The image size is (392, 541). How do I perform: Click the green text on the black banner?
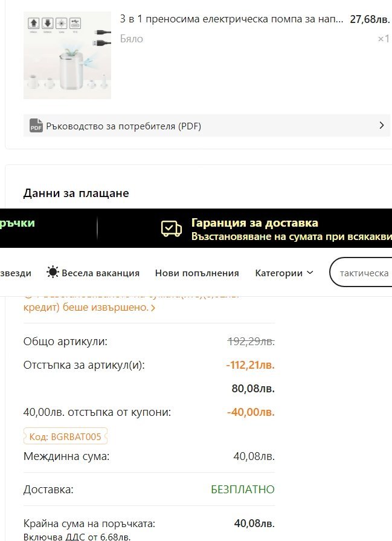pos(18,223)
